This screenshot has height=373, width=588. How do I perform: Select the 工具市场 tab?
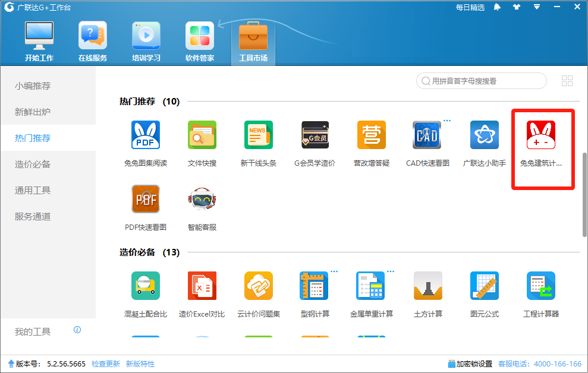pos(253,42)
